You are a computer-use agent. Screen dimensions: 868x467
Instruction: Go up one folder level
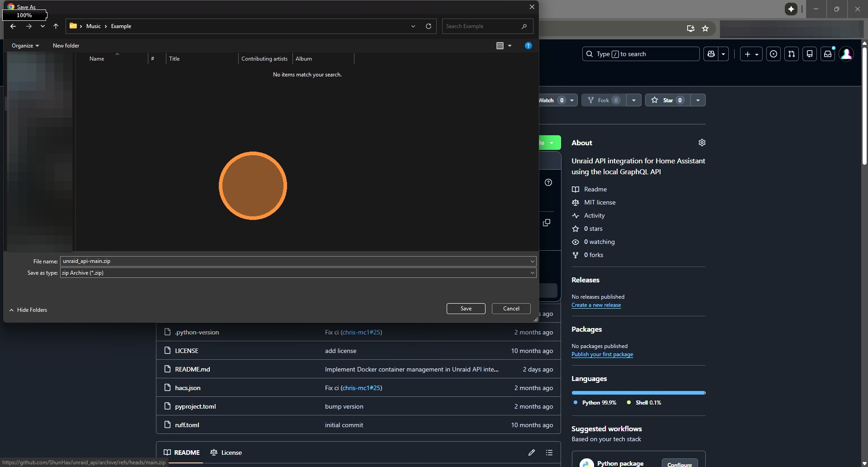56,26
